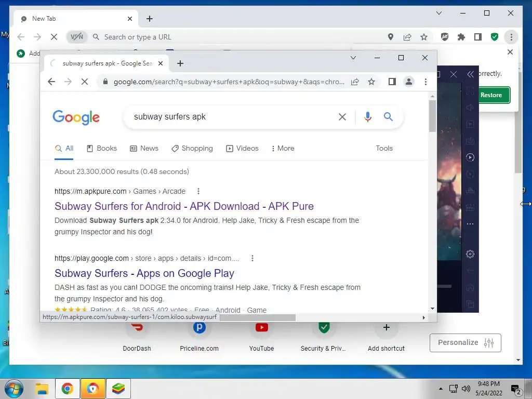The height and width of the screenshot is (399, 532).
Task: Switch to the Books results tab
Action: (x=102, y=148)
